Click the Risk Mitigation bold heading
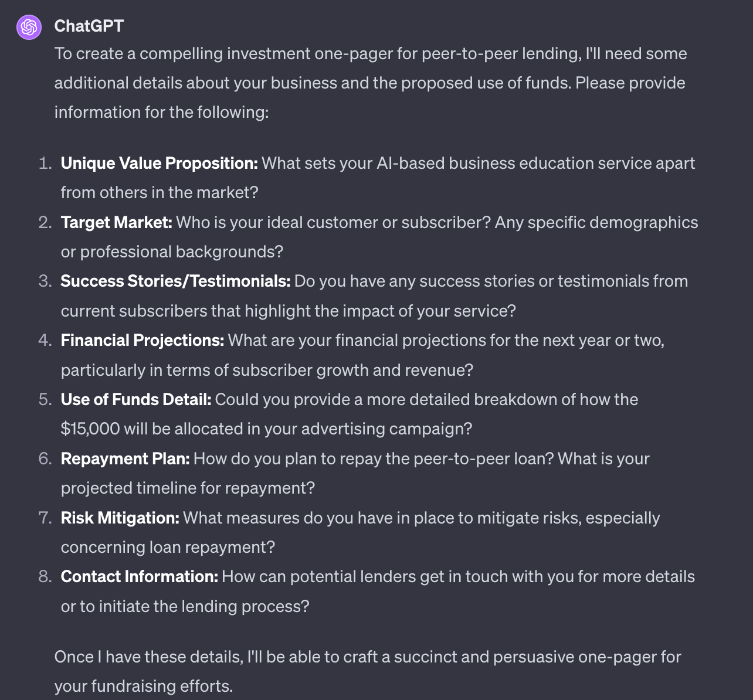 [x=120, y=518]
